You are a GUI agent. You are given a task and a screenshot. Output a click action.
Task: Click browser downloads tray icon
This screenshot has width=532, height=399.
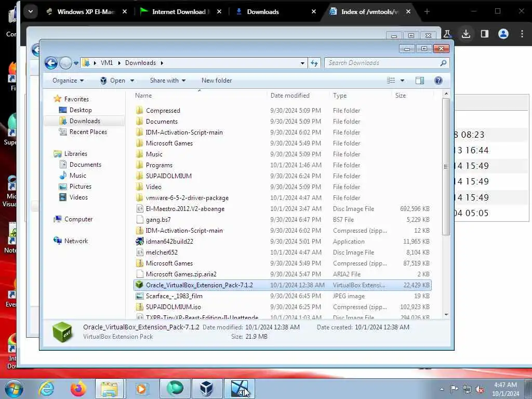click(x=466, y=34)
